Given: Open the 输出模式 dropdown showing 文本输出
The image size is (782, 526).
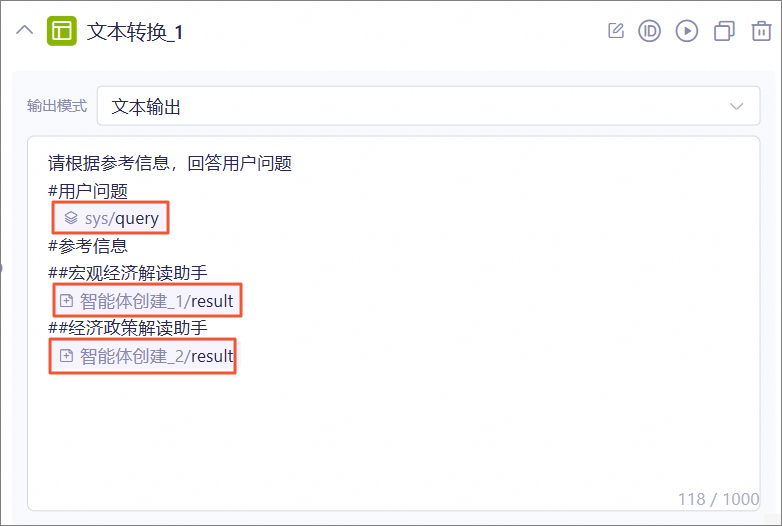Looking at the screenshot, I should click(428, 106).
